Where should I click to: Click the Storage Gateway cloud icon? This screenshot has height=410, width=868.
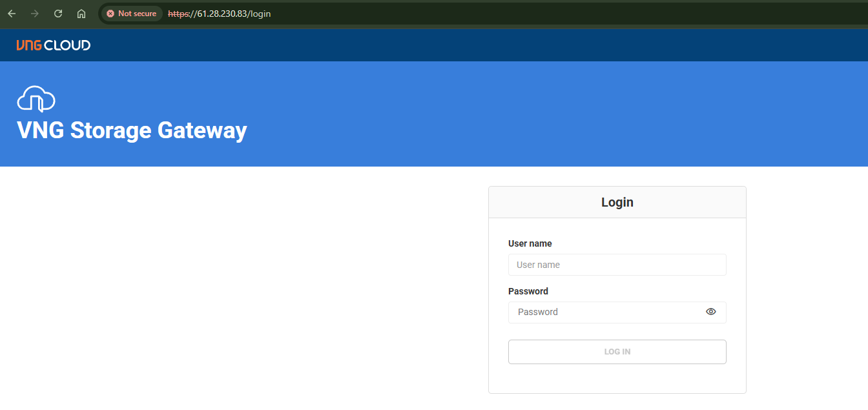click(x=36, y=99)
